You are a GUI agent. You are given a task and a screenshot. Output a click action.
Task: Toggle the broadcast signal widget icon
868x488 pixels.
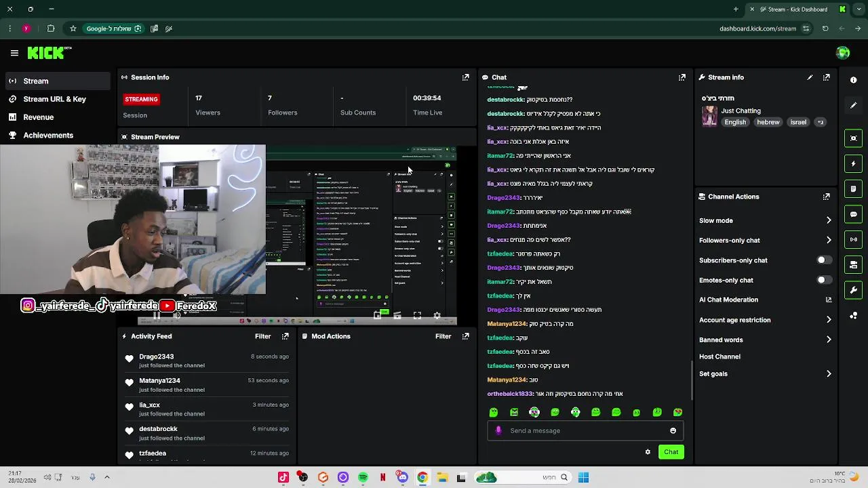(x=854, y=239)
